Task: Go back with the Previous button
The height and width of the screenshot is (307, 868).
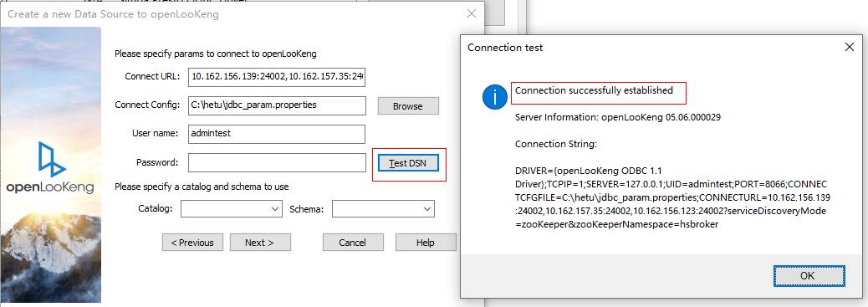Action: (x=192, y=242)
